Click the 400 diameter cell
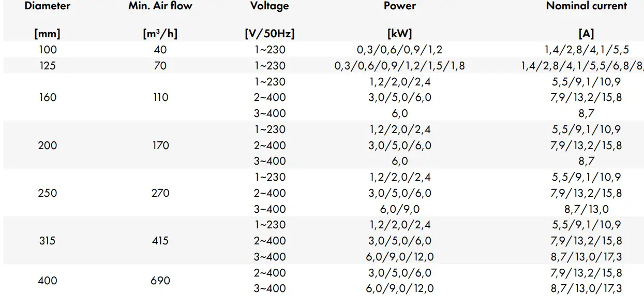 click(48, 281)
